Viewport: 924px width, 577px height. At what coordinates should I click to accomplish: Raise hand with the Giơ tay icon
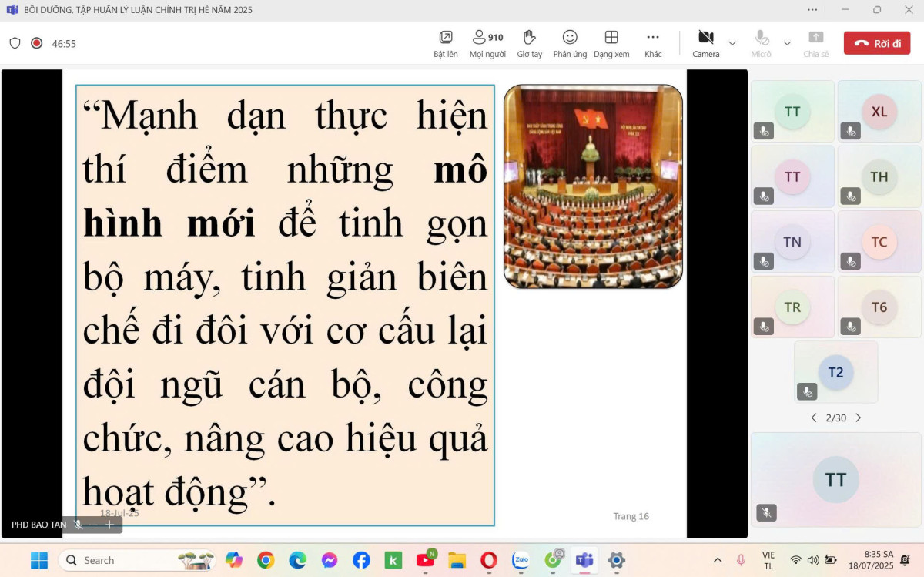pyautogui.click(x=529, y=38)
